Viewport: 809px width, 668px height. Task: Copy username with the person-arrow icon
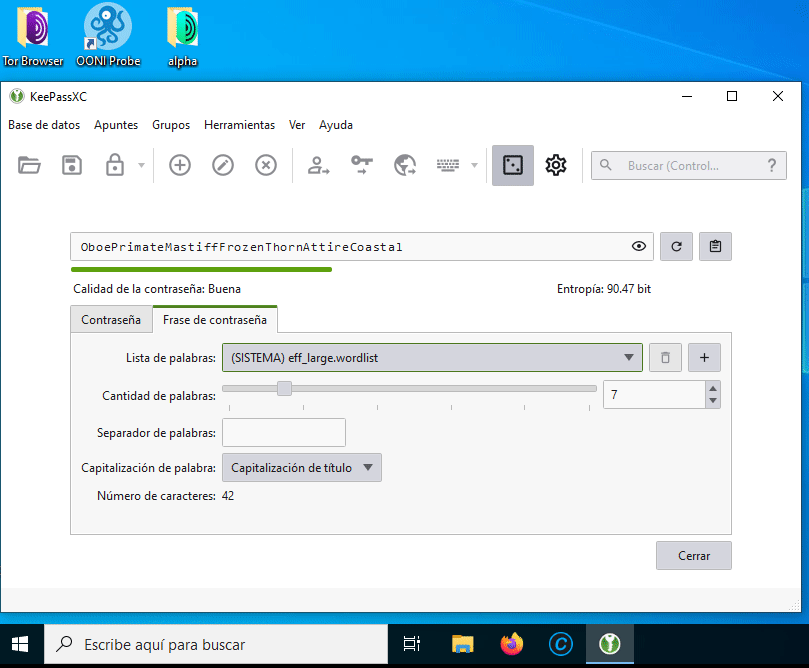point(318,166)
